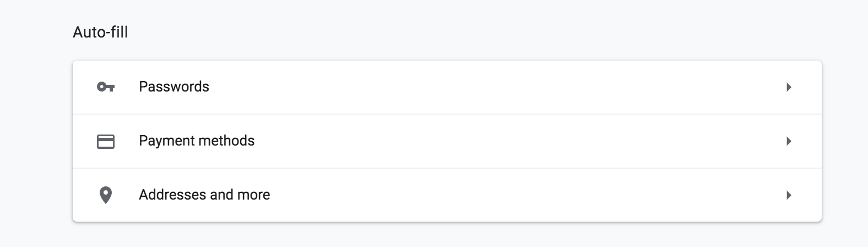Click the location pin icon

[x=105, y=195]
